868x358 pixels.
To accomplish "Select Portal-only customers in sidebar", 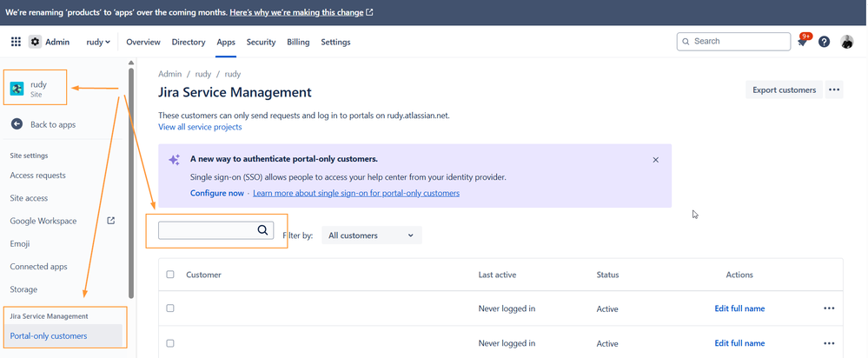I will coord(62,336).
